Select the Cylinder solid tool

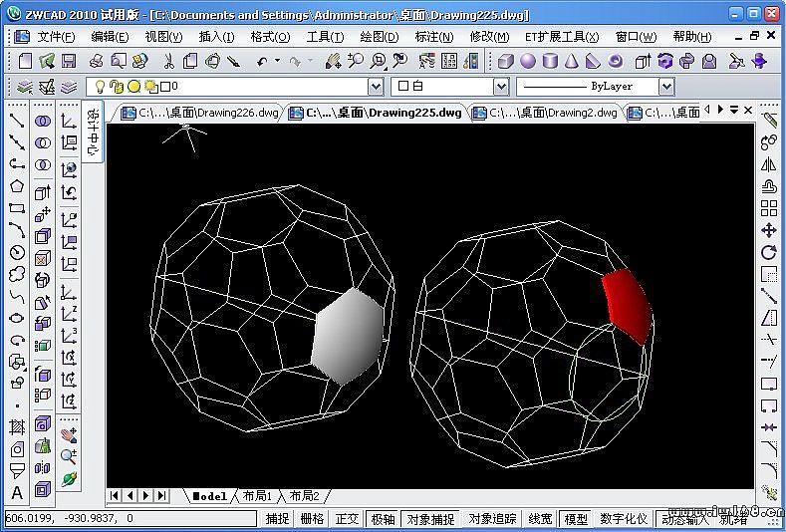tap(550, 61)
